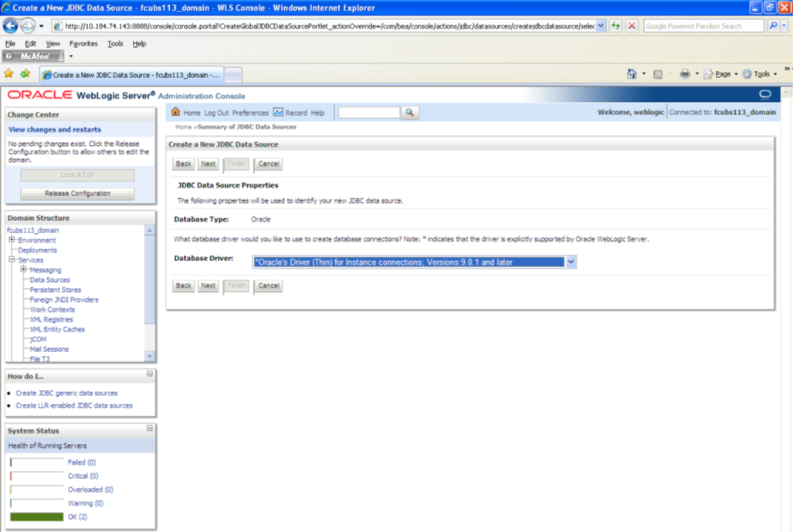Click the OK (2) server health link
Viewport: 793px width, 532px height.
coord(77,517)
